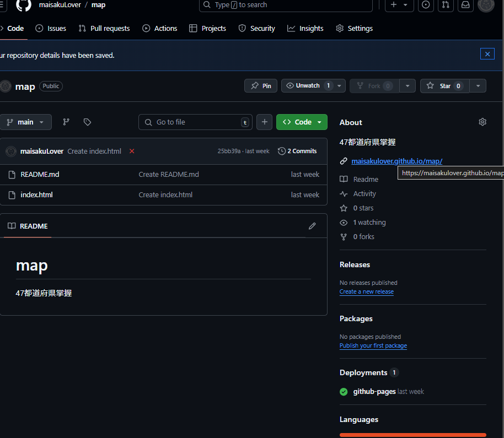Check the failed status X on latest commit
Image resolution: width=504 pixels, height=438 pixels.
[x=132, y=152]
